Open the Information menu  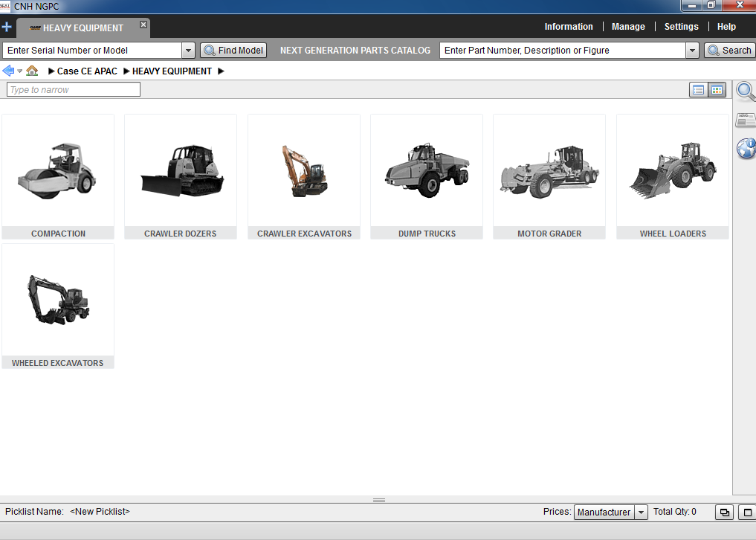coord(569,27)
